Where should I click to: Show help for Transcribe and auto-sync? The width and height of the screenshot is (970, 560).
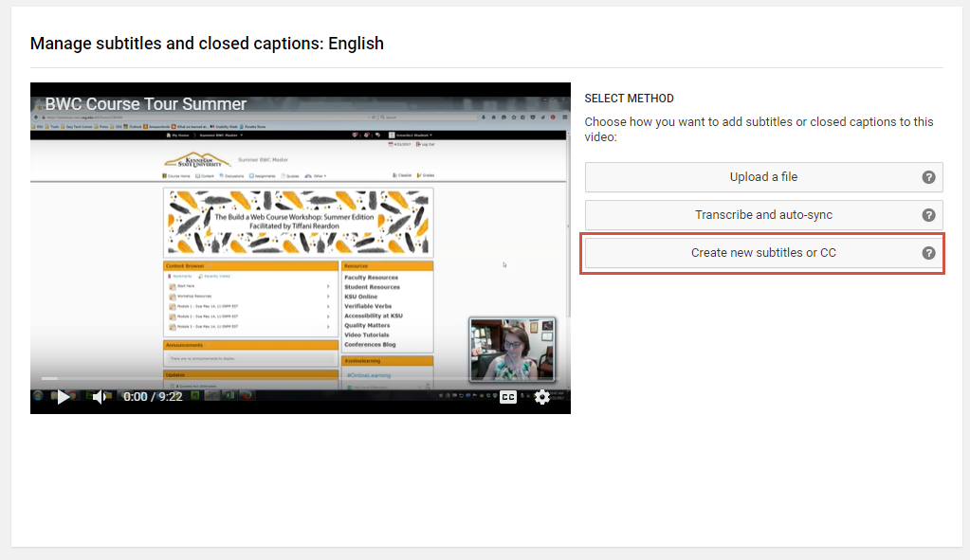coord(928,215)
